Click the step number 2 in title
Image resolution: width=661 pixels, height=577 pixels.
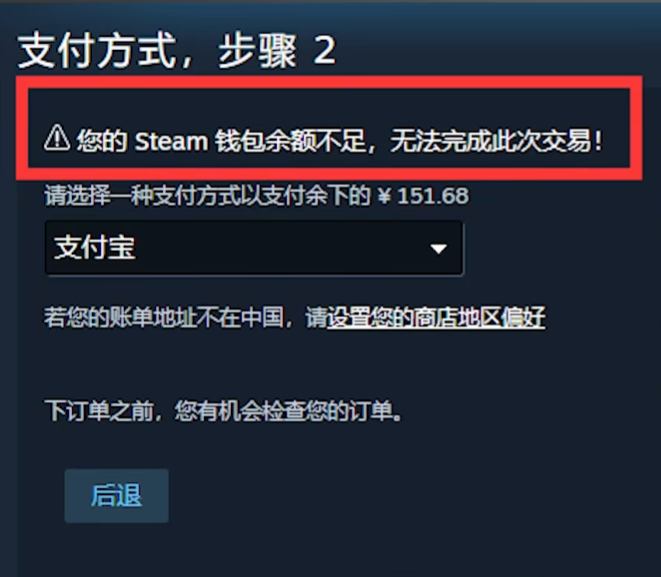pos(325,51)
